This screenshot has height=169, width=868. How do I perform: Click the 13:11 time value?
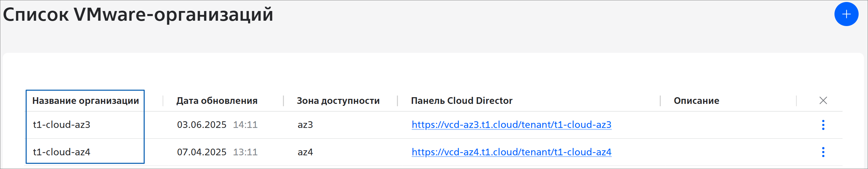click(x=245, y=152)
